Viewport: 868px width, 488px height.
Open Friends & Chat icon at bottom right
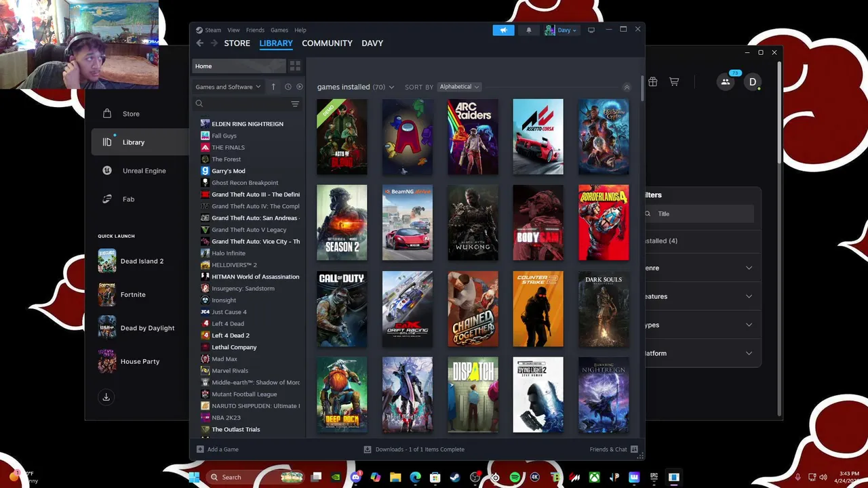[634, 449]
